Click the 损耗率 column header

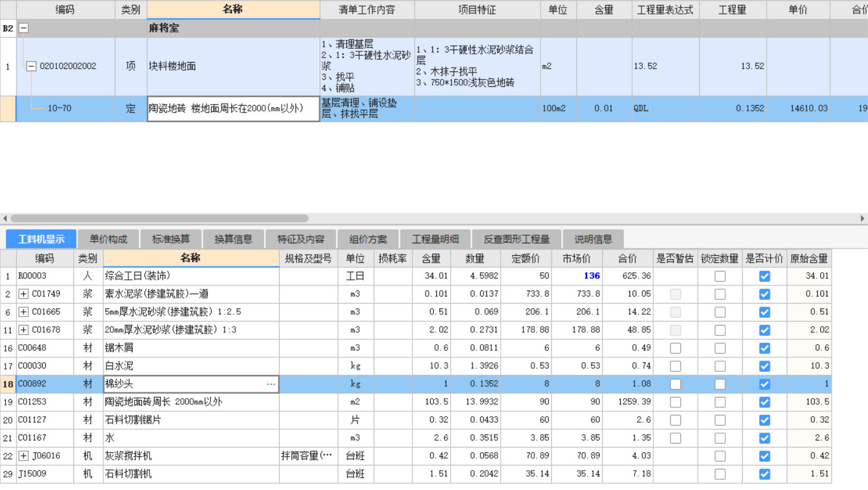click(x=393, y=258)
